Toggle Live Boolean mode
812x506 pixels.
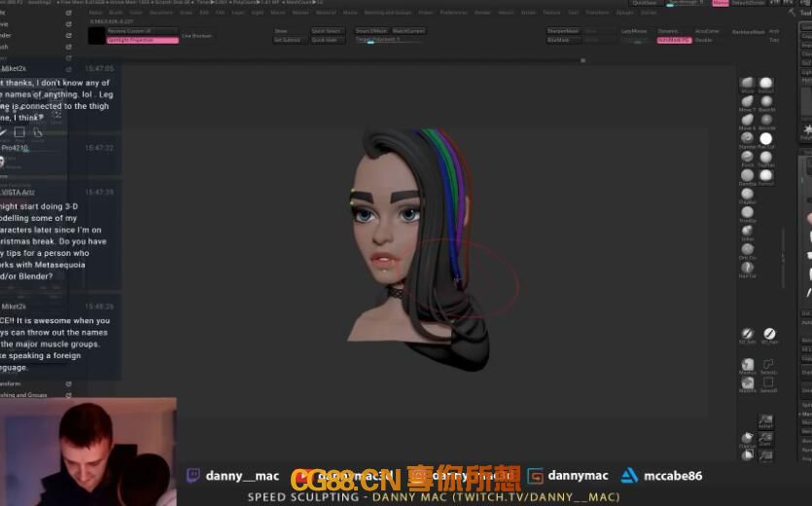click(x=196, y=36)
